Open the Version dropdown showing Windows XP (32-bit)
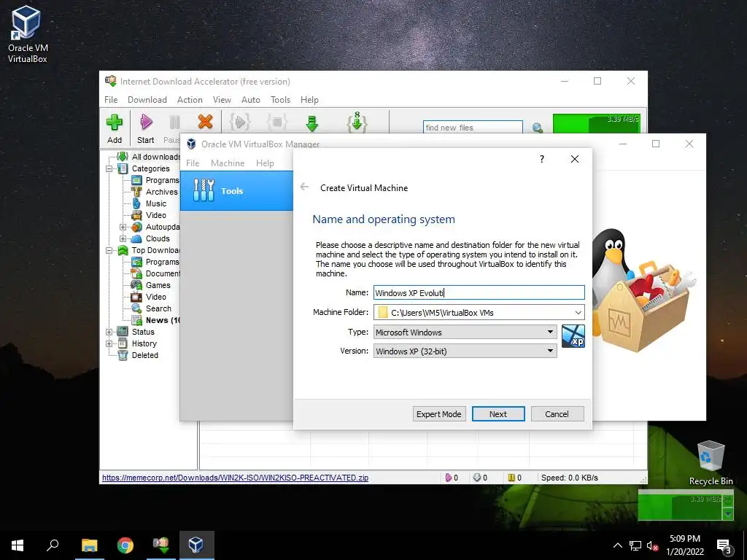The height and width of the screenshot is (560, 747). (465, 351)
